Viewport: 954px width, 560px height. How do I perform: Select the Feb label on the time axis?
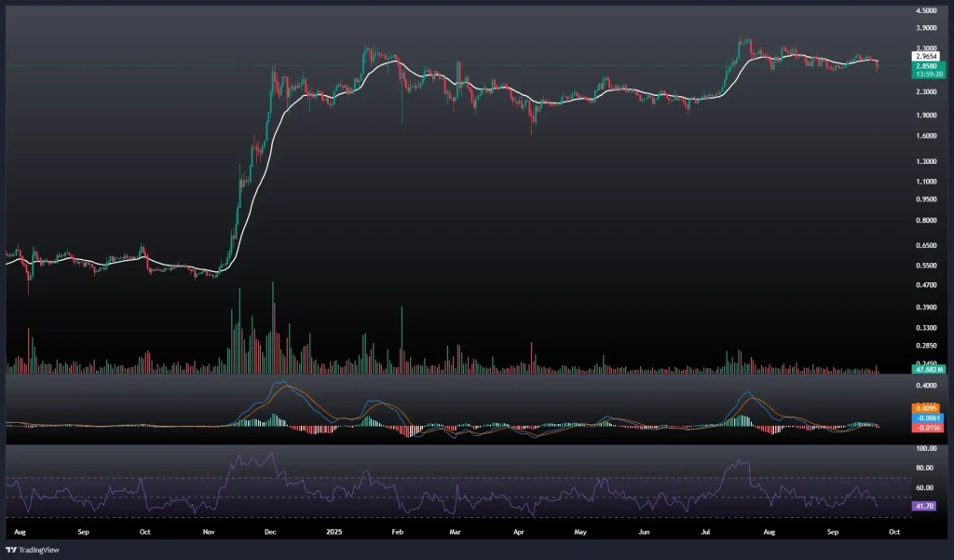(x=397, y=531)
